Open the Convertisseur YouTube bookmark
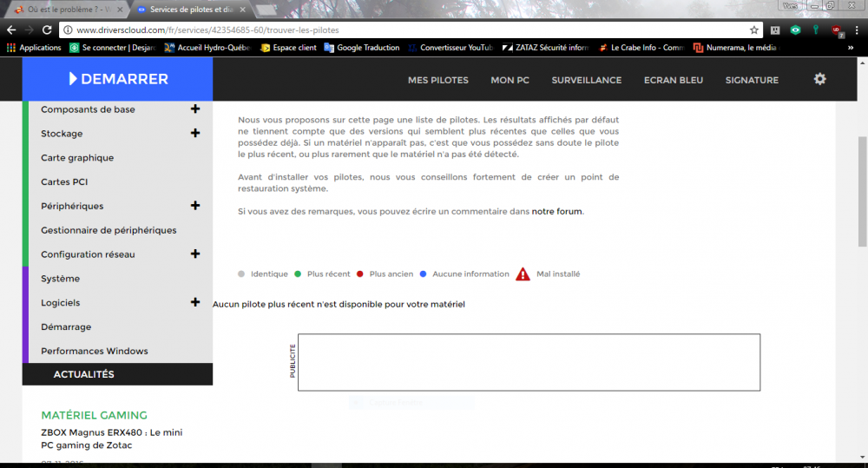Viewport: 868px width, 468px height. [x=450, y=48]
